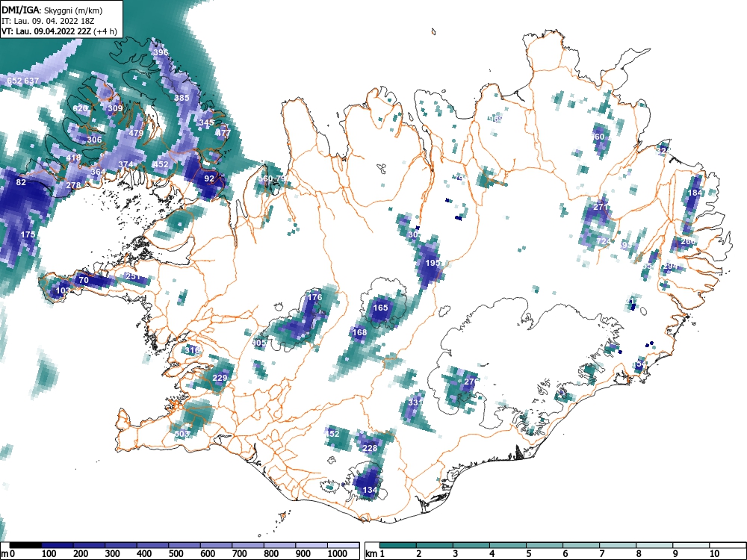Click the visibility value 331
The image size is (747, 560).
(415, 403)
